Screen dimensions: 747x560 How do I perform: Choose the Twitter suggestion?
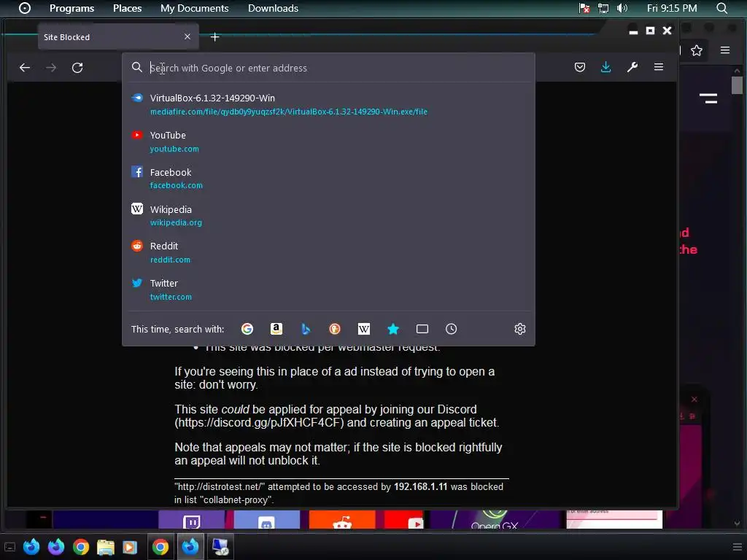coord(329,289)
